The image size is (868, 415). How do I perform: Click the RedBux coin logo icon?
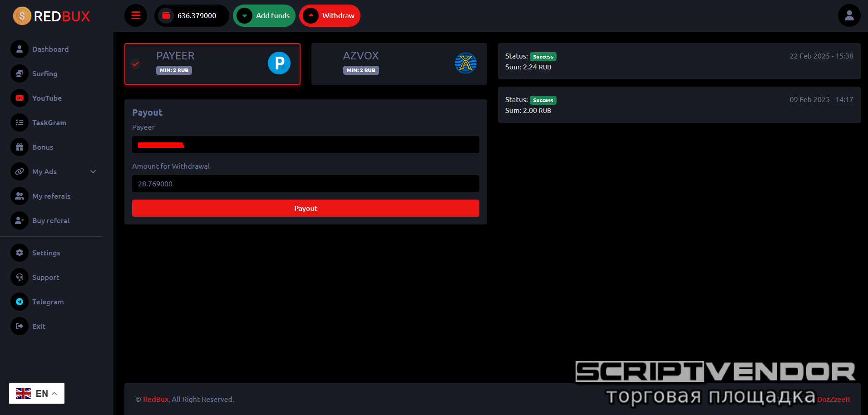[x=22, y=16]
